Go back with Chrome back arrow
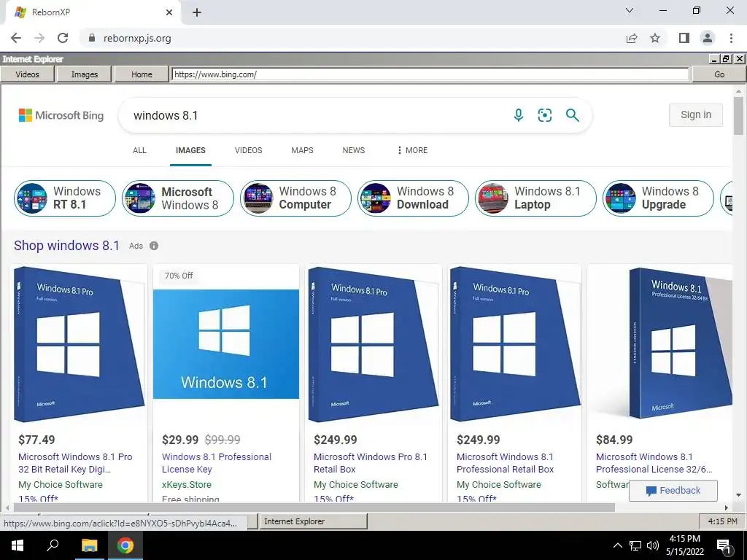 pos(16,38)
